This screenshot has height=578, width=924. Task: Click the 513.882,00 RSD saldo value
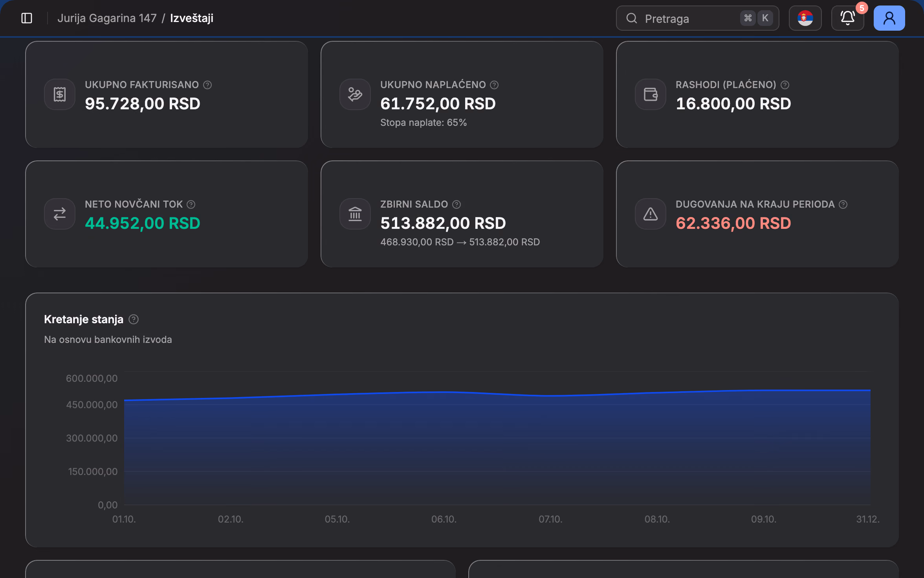point(443,223)
